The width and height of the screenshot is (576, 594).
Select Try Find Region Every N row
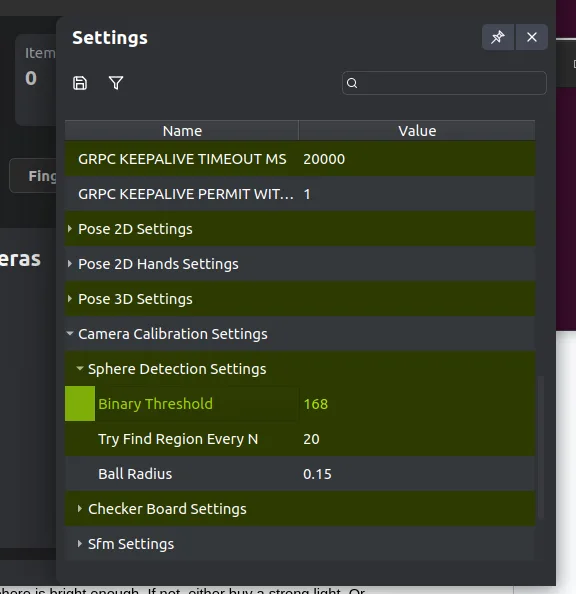[300, 439]
